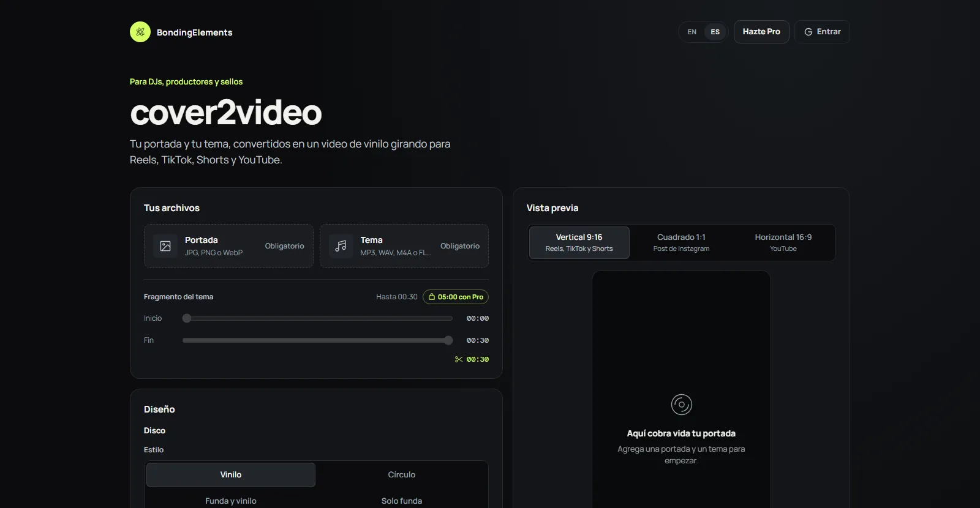Click the Tema music note icon
The width and height of the screenshot is (980, 508).
pyautogui.click(x=341, y=246)
